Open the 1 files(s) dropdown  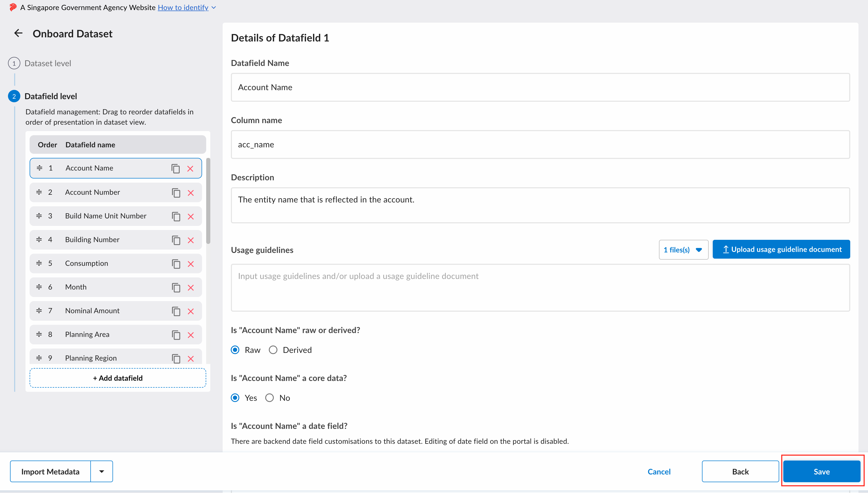pyautogui.click(x=683, y=250)
